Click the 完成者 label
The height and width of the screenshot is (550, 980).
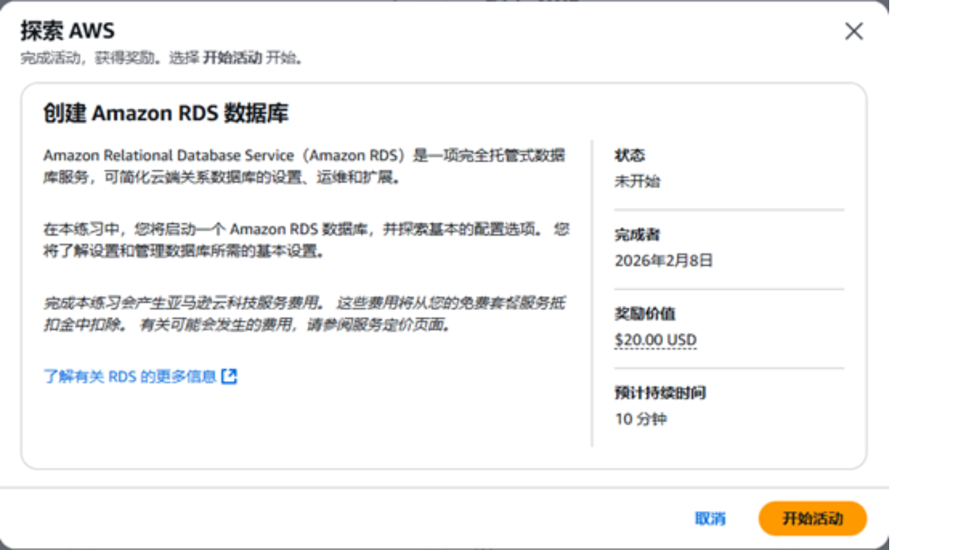[637, 235]
